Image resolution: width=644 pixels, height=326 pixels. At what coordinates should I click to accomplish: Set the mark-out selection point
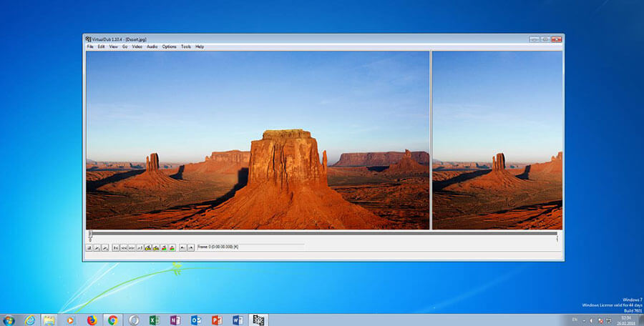coord(191,247)
